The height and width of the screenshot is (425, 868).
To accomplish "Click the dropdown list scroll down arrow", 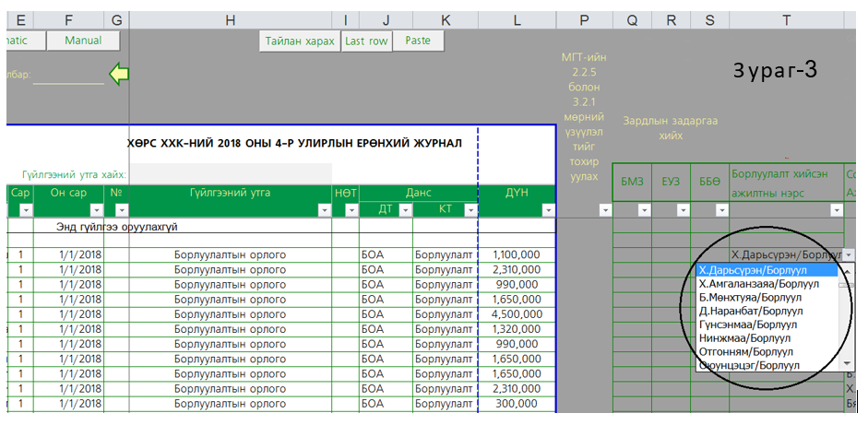I will click(x=846, y=364).
